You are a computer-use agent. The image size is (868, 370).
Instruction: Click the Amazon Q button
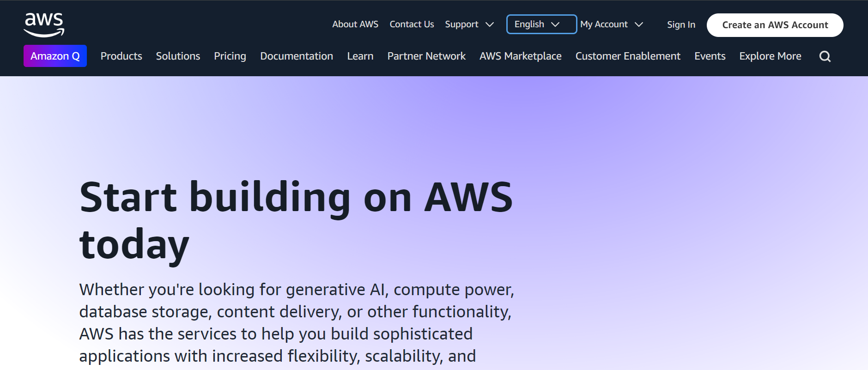55,55
